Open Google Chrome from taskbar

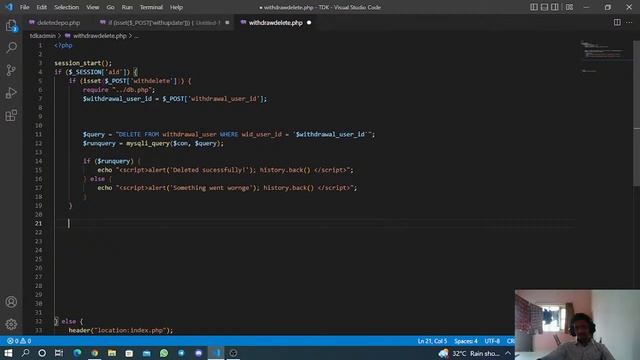tap(95, 353)
